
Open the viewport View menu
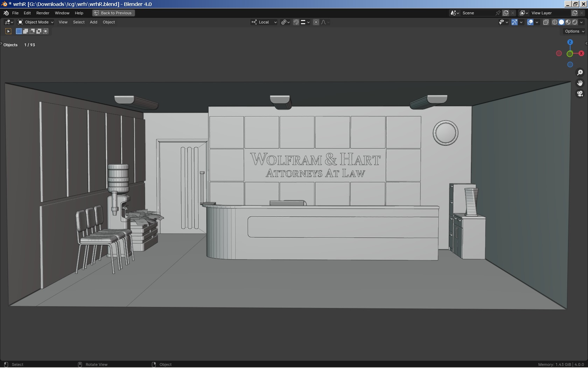(63, 22)
